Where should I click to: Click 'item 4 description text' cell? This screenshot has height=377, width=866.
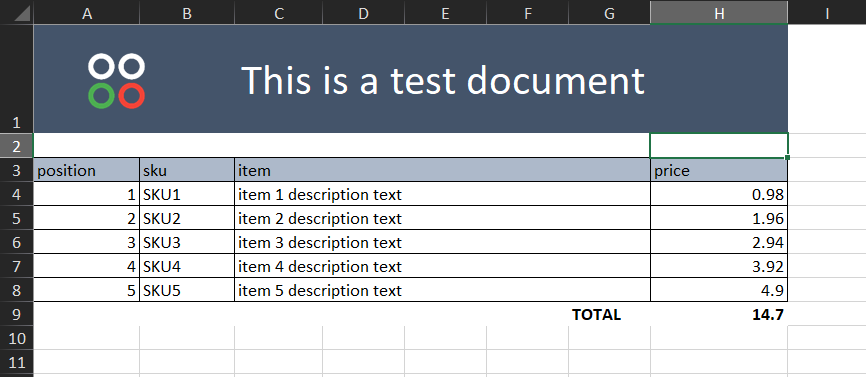(x=442, y=266)
